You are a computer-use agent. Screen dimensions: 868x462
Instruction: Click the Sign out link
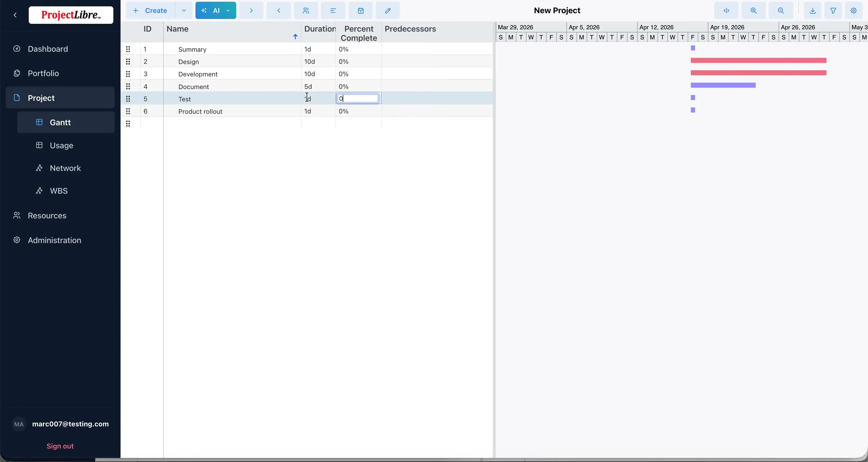coord(60,446)
